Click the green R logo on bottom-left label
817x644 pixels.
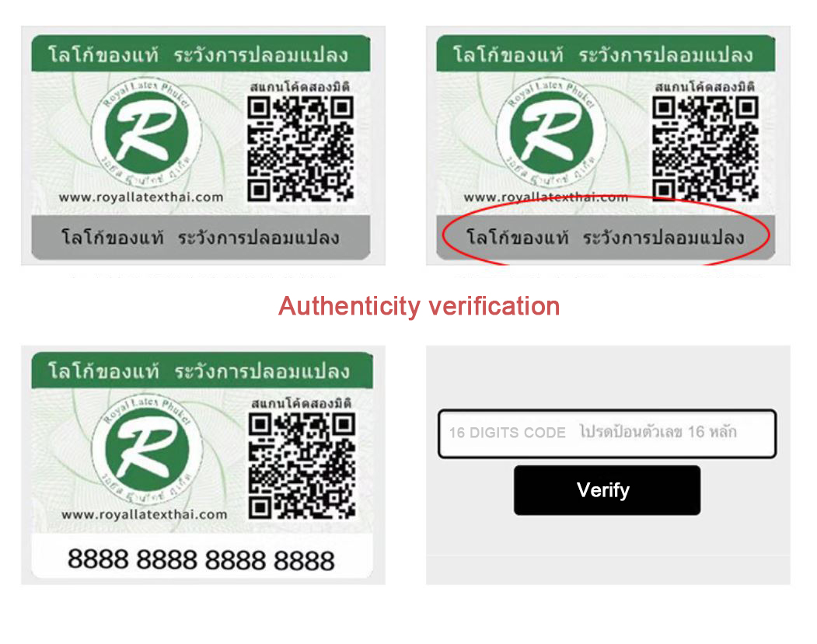click(x=146, y=451)
